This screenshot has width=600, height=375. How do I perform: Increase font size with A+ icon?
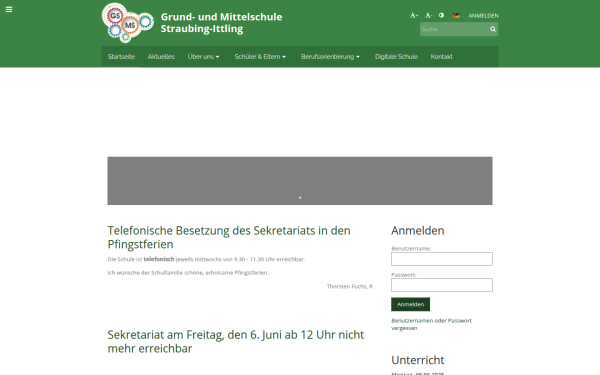click(x=414, y=15)
